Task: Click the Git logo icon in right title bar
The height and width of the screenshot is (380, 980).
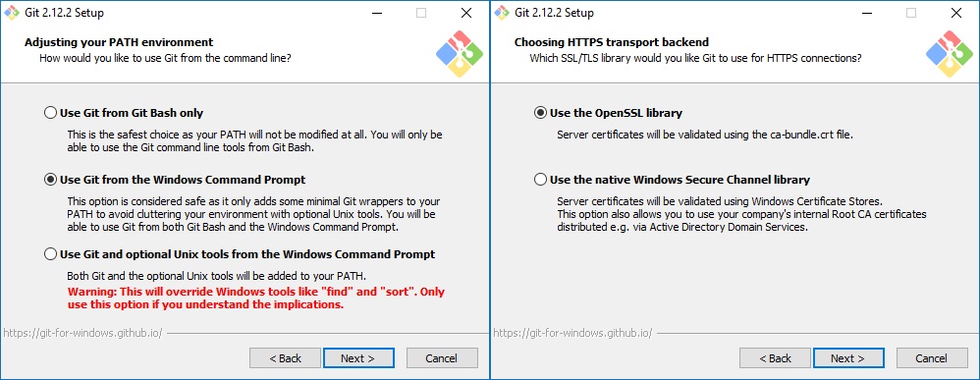Action: [501, 13]
